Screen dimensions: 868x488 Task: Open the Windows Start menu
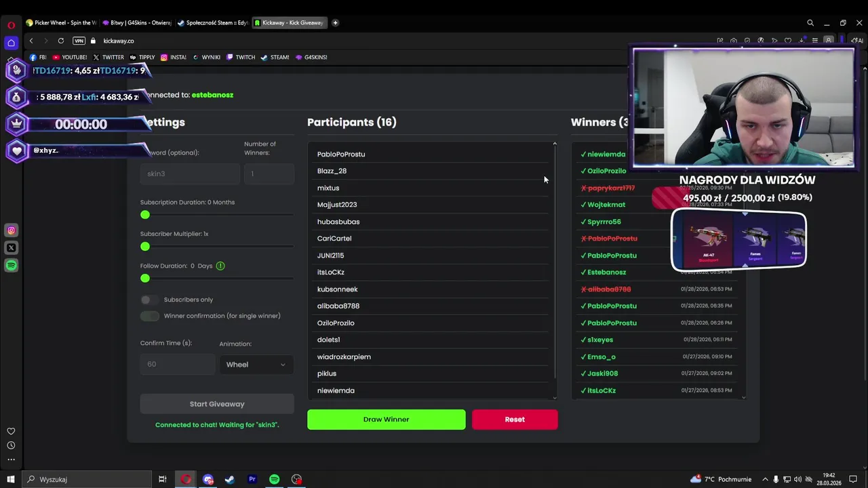pos(11,479)
